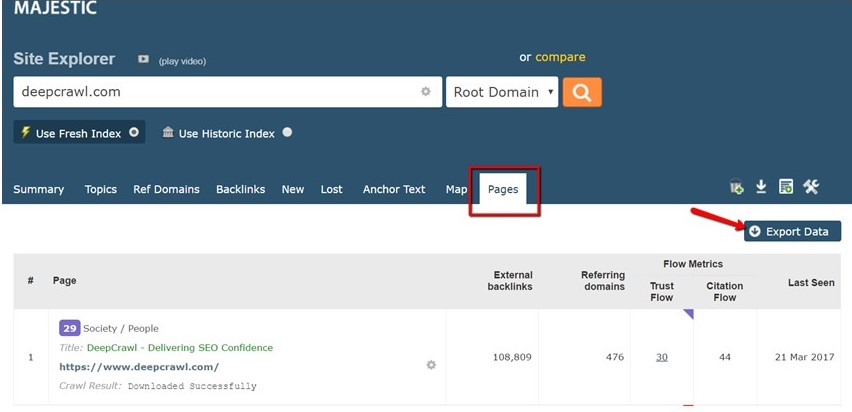The height and width of the screenshot is (412, 852).
Task: Click the Society / People topic text
Action: (x=121, y=328)
